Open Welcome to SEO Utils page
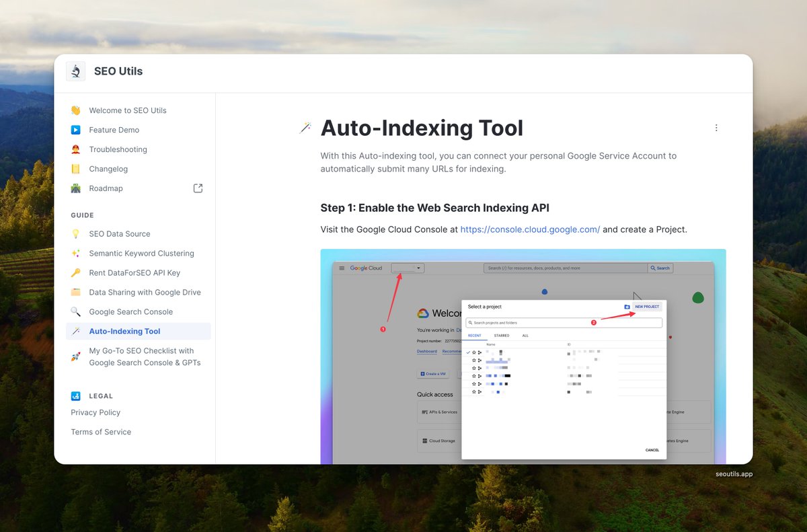This screenshot has height=532, width=807. [128, 110]
